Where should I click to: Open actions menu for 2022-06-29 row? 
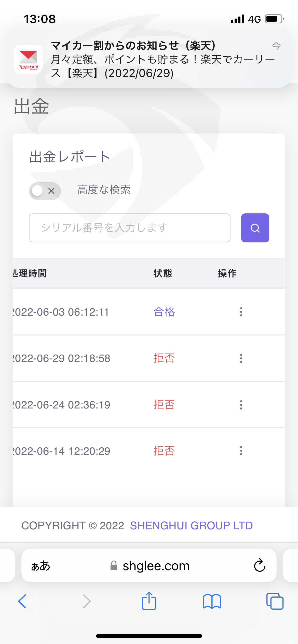pyautogui.click(x=241, y=358)
